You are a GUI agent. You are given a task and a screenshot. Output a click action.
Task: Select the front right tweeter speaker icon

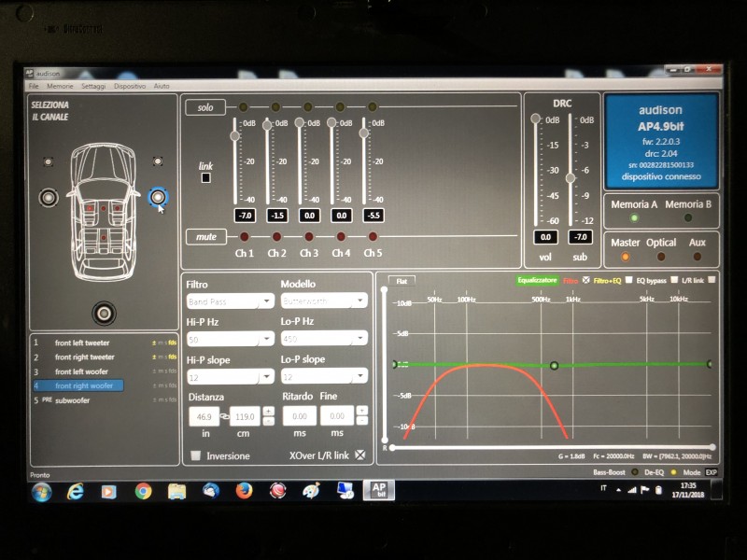(158, 161)
